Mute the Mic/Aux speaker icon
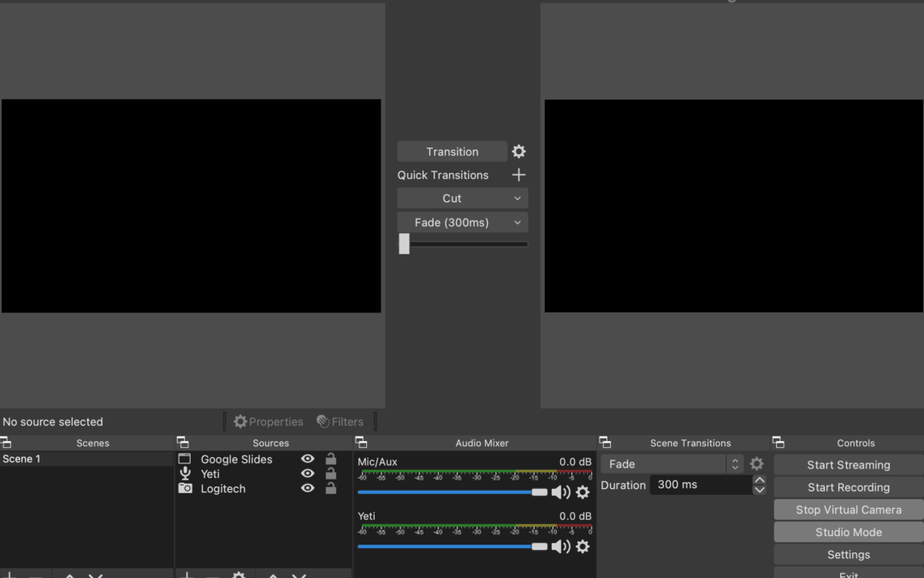Image resolution: width=924 pixels, height=578 pixels. 560,492
